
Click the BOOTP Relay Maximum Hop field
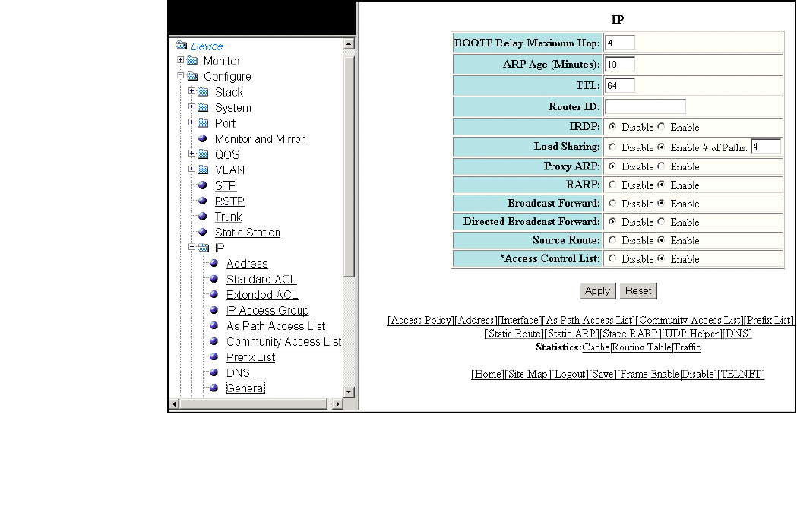click(620, 43)
